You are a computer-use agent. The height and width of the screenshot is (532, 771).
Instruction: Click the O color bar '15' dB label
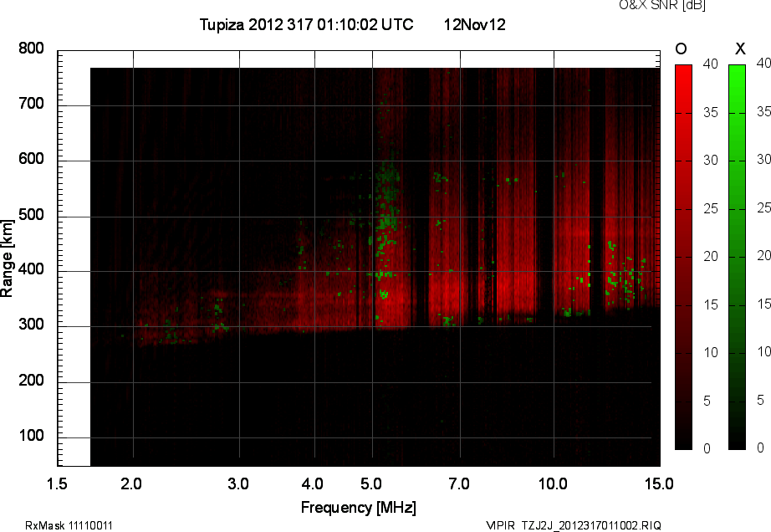pyautogui.click(x=710, y=304)
